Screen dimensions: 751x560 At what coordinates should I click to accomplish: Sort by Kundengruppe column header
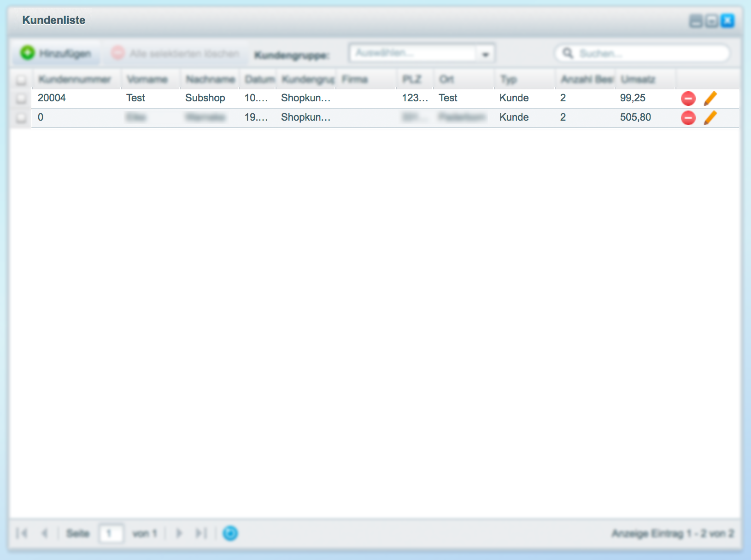point(306,79)
